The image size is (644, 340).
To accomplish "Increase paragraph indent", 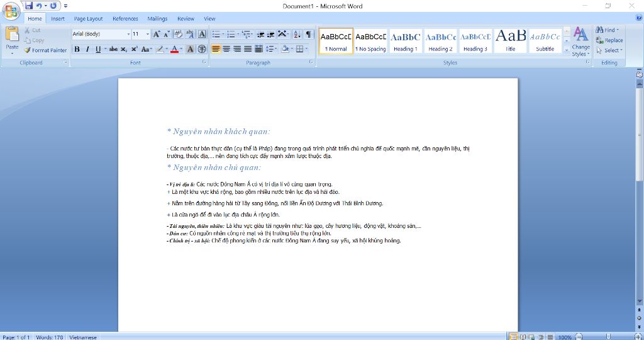I will (270, 35).
